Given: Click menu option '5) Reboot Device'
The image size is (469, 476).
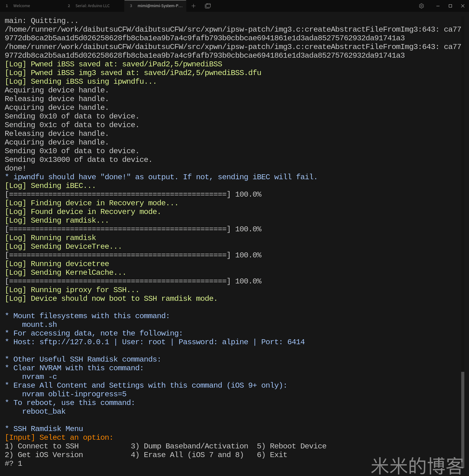Looking at the screenshot, I should click(x=291, y=446).
